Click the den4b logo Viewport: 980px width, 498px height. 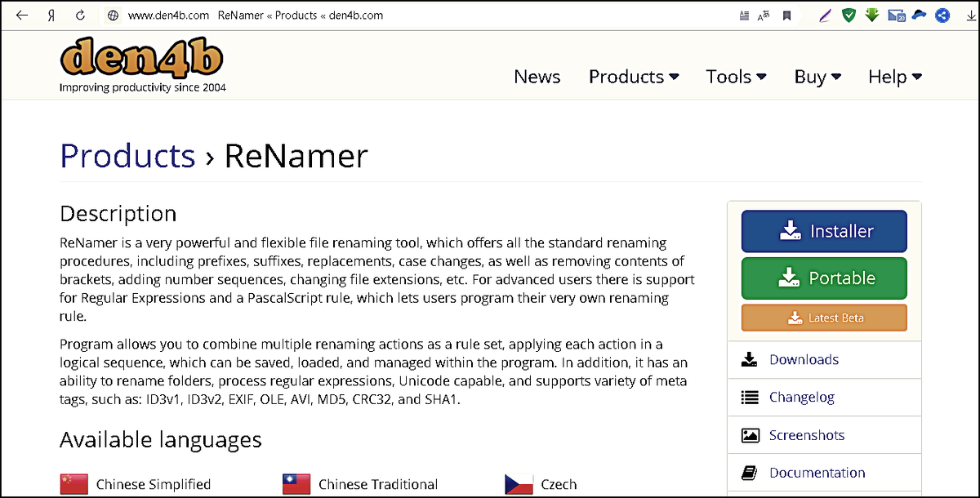(x=142, y=59)
